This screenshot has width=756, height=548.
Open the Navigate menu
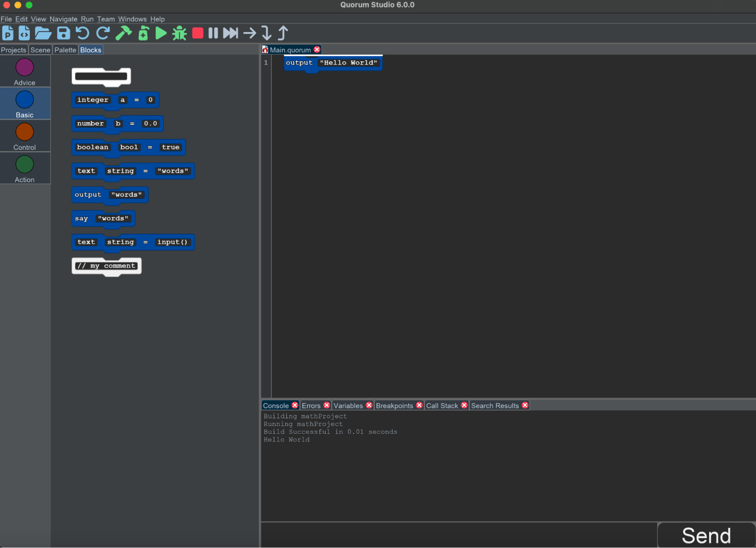(63, 19)
